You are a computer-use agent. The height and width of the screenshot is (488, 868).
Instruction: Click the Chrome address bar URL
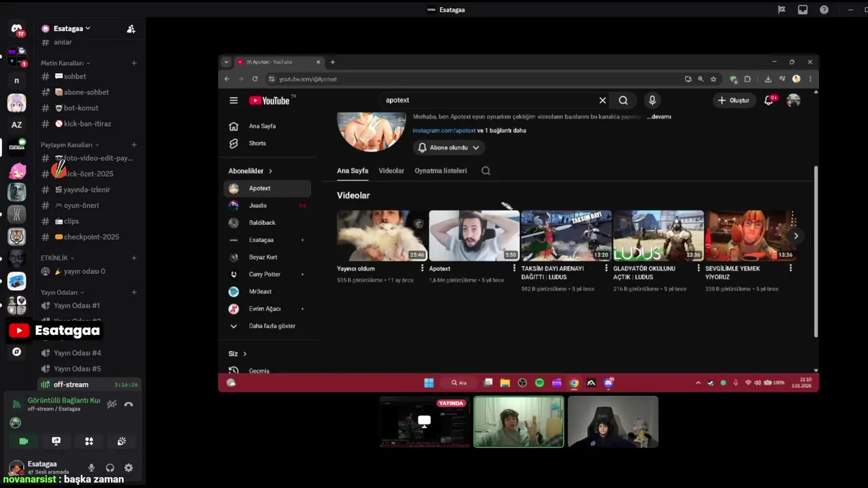[308, 79]
